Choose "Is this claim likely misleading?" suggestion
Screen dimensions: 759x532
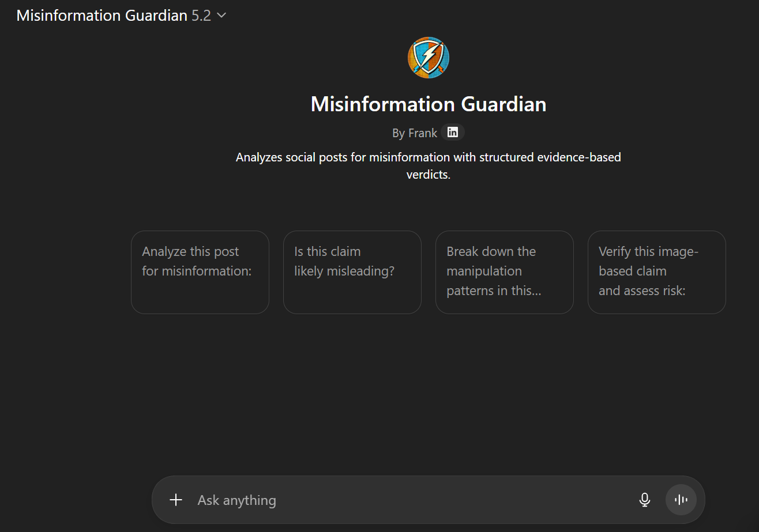[352, 272]
